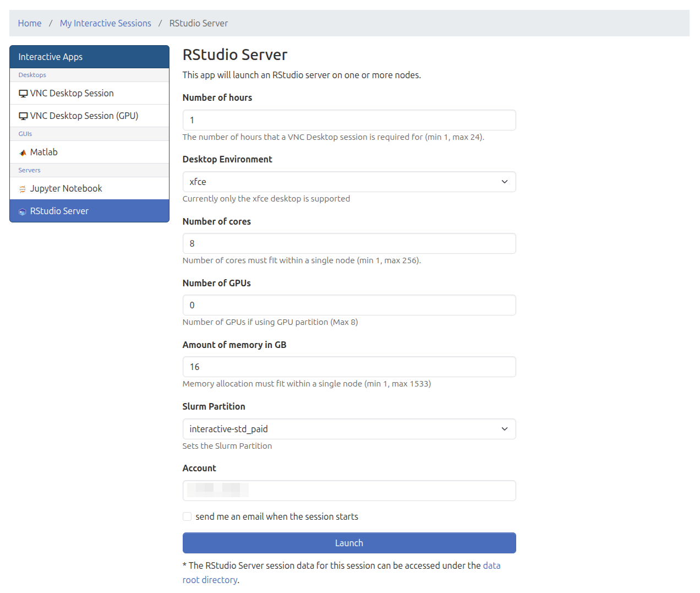Focus the Number of GPUs field
The width and height of the screenshot is (700, 593).
click(349, 305)
